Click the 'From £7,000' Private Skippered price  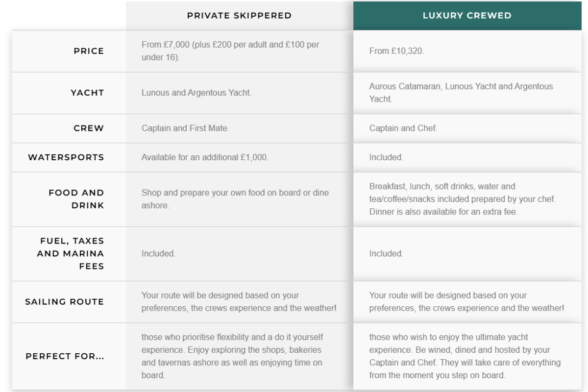point(230,51)
